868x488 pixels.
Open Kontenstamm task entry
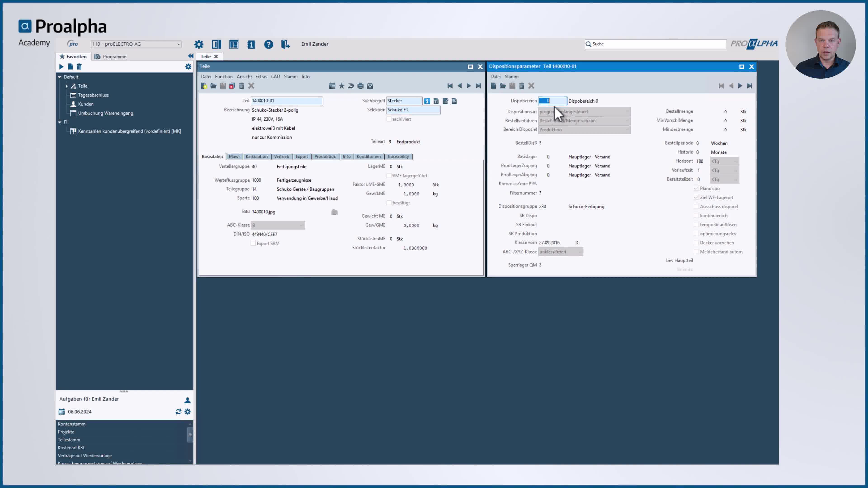click(71, 424)
